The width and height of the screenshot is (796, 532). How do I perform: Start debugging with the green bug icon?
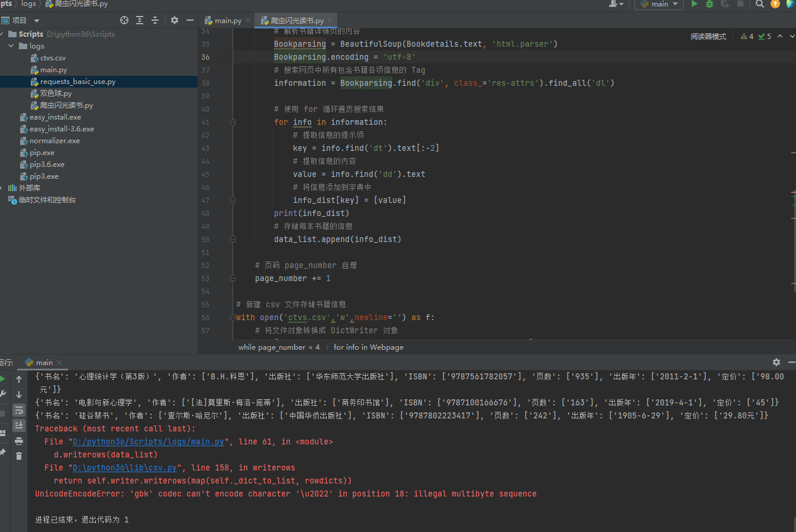pyautogui.click(x=710, y=4)
